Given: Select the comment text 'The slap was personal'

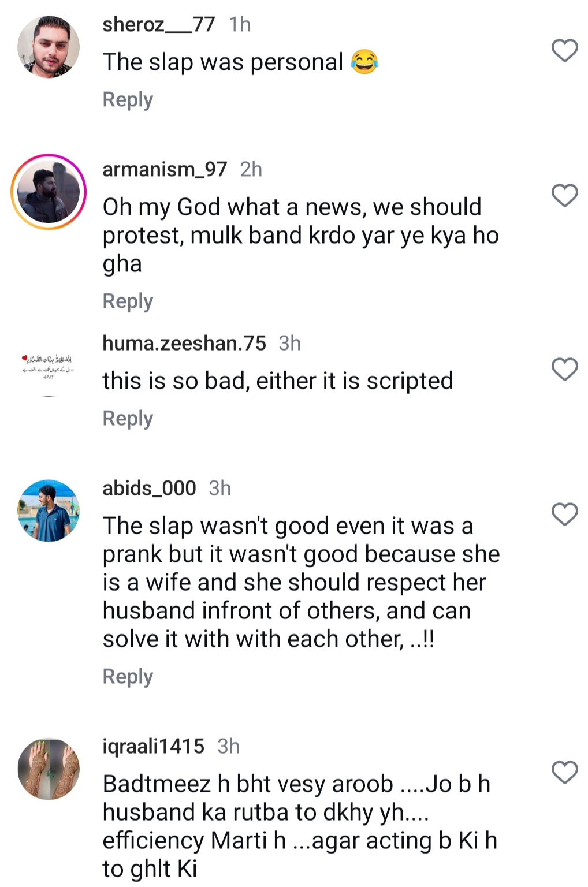Looking at the screenshot, I should tap(223, 62).
